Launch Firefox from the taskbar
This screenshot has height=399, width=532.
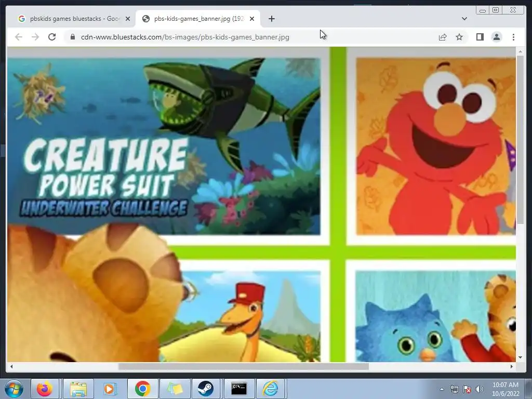click(x=45, y=389)
